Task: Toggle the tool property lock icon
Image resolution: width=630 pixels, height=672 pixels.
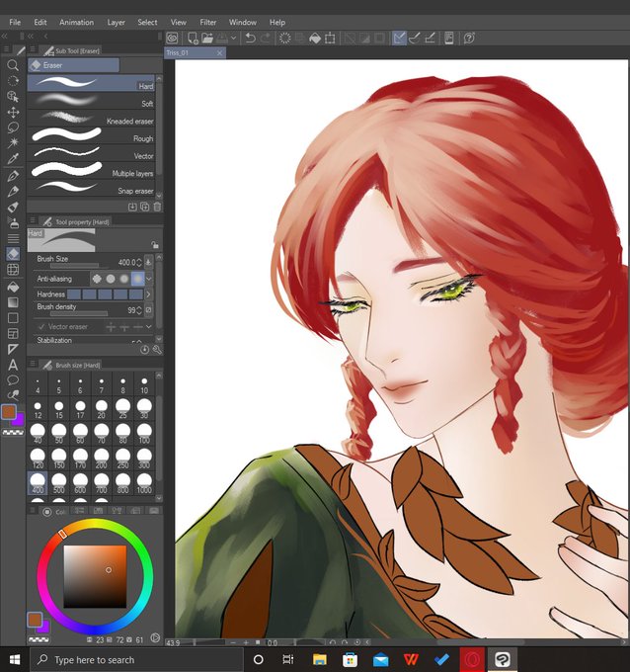Action: pyautogui.click(x=155, y=245)
